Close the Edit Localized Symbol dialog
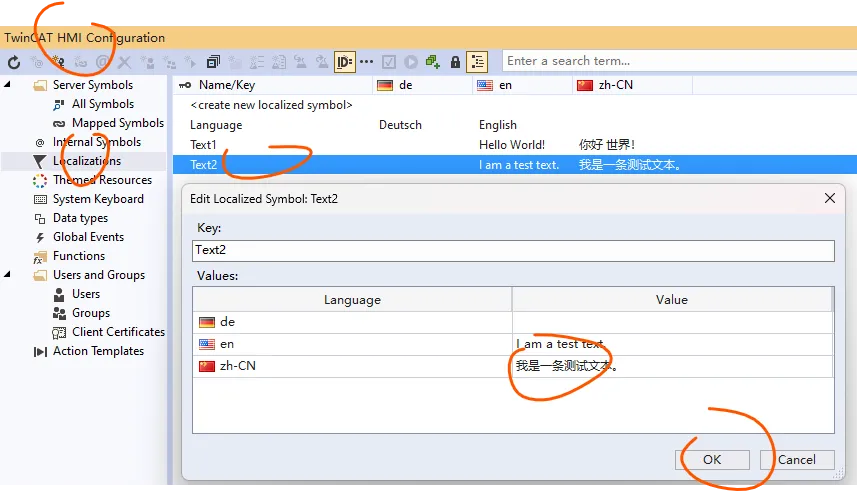The height and width of the screenshot is (492, 857). coord(830,198)
